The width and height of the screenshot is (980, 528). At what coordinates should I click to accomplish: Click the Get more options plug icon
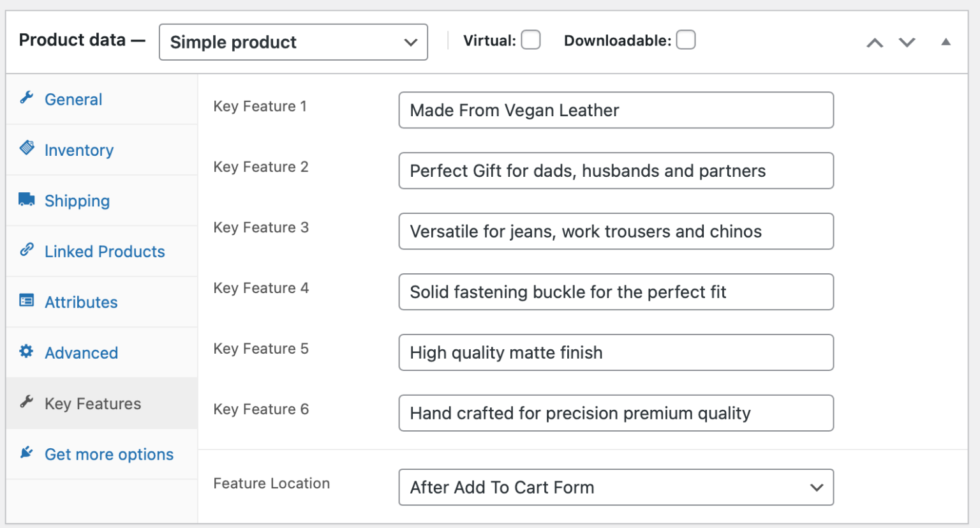point(26,453)
